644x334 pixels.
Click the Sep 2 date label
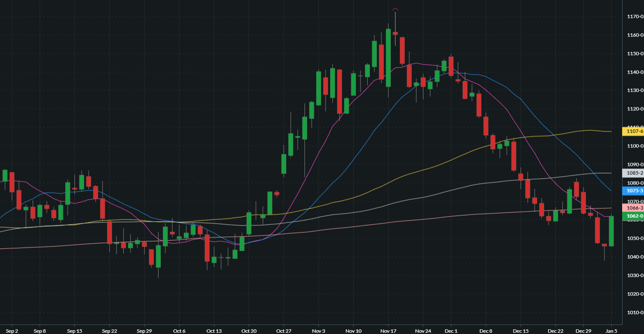point(12,331)
